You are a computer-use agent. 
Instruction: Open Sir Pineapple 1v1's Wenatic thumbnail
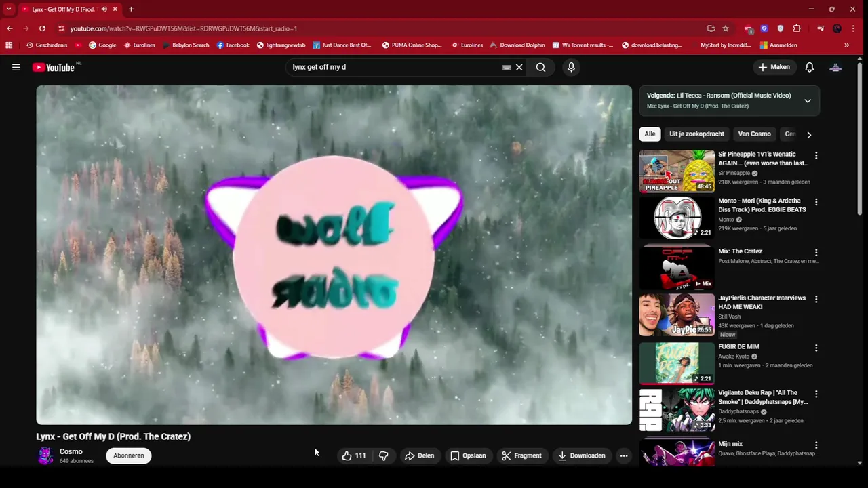coord(677,171)
